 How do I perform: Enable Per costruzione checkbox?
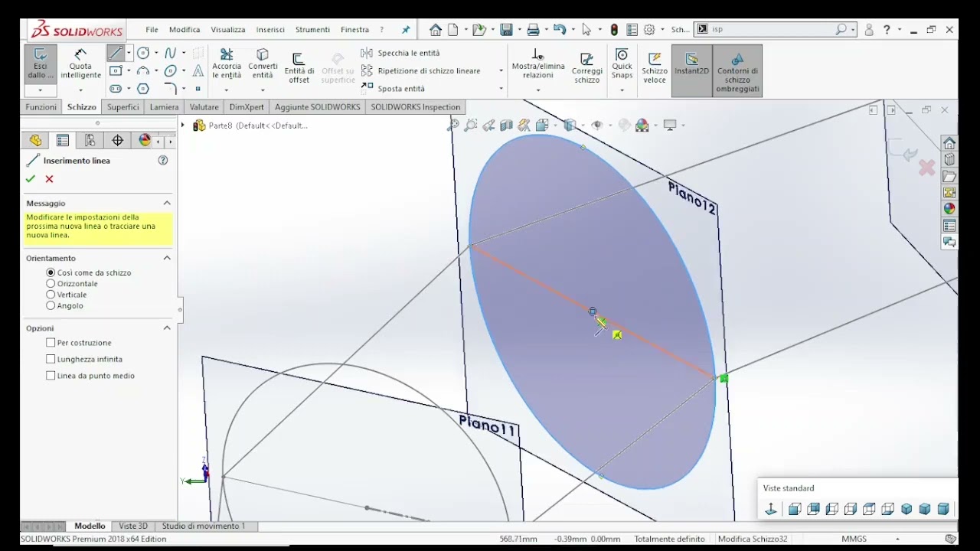click(51, 343)
